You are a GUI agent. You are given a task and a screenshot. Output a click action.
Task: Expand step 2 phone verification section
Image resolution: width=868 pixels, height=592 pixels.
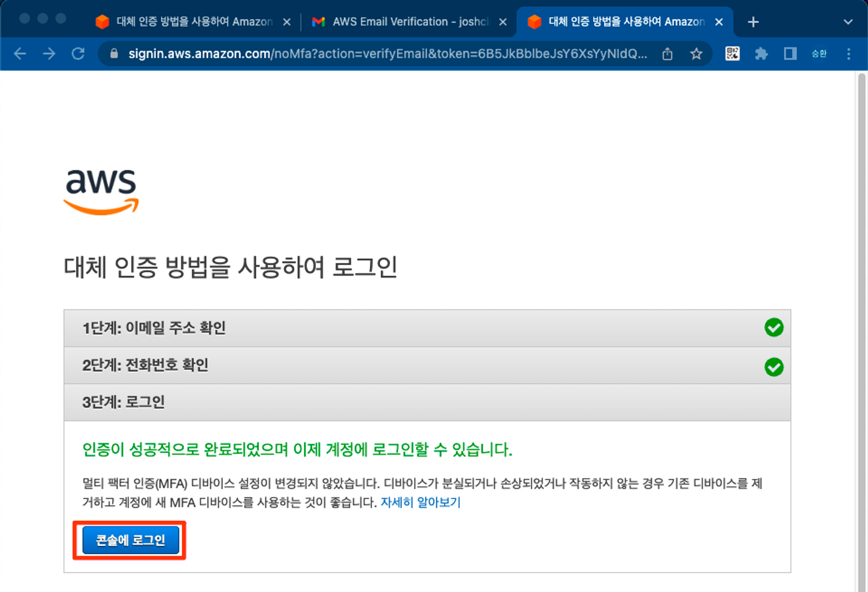point(427,365)
